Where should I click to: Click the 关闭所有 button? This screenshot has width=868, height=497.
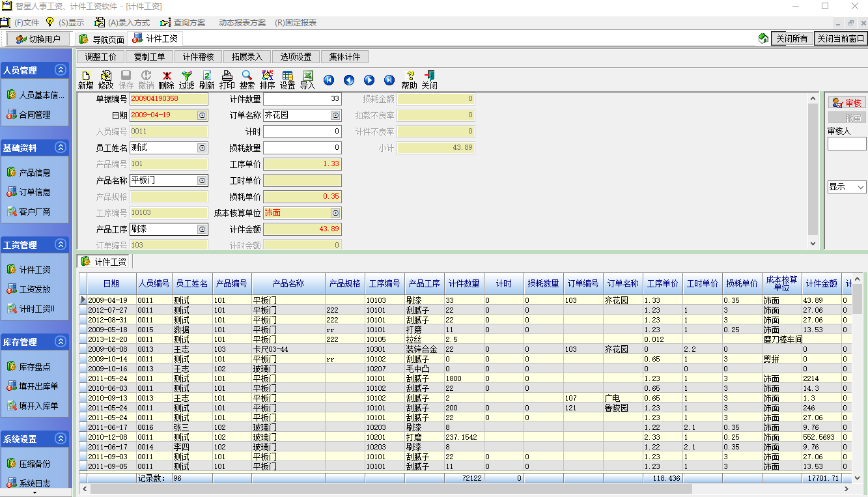(792, 38)
